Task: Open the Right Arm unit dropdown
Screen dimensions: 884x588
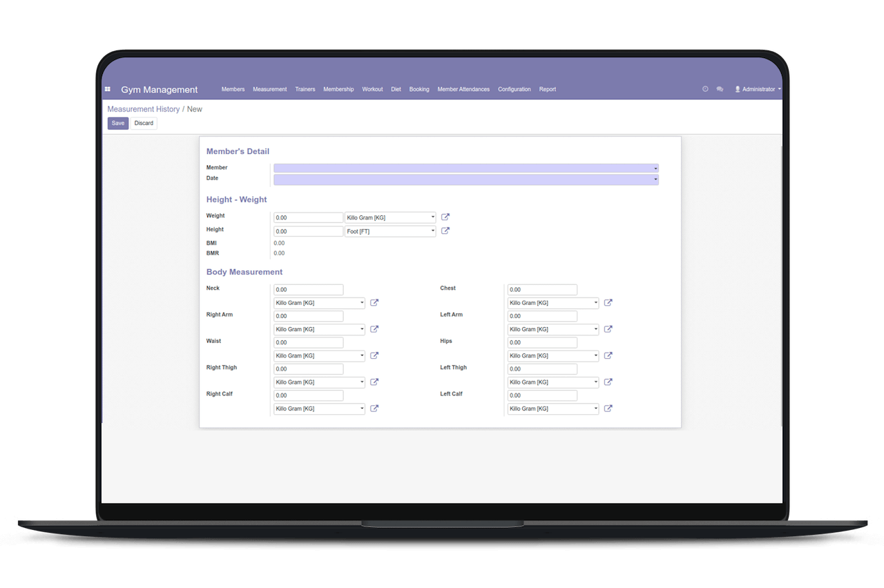Action: pos(319,329)
